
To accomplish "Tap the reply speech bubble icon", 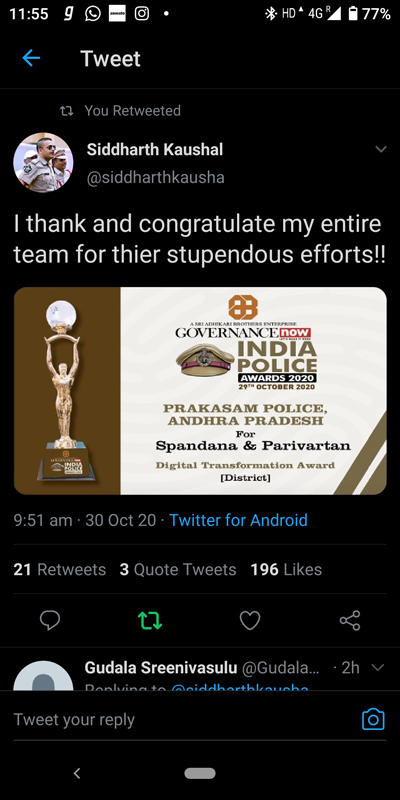I will click(50, 620).
